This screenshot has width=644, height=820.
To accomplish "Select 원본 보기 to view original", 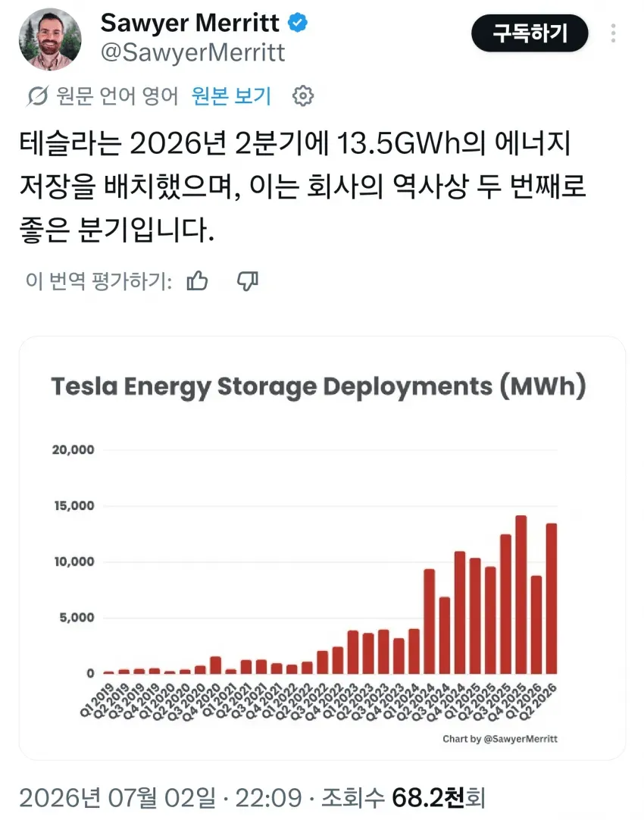I will (231, 95).
